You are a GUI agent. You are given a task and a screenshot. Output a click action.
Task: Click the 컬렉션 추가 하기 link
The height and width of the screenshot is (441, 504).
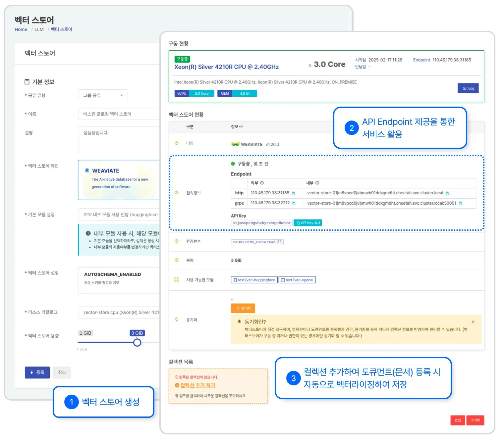pos(197,385)
